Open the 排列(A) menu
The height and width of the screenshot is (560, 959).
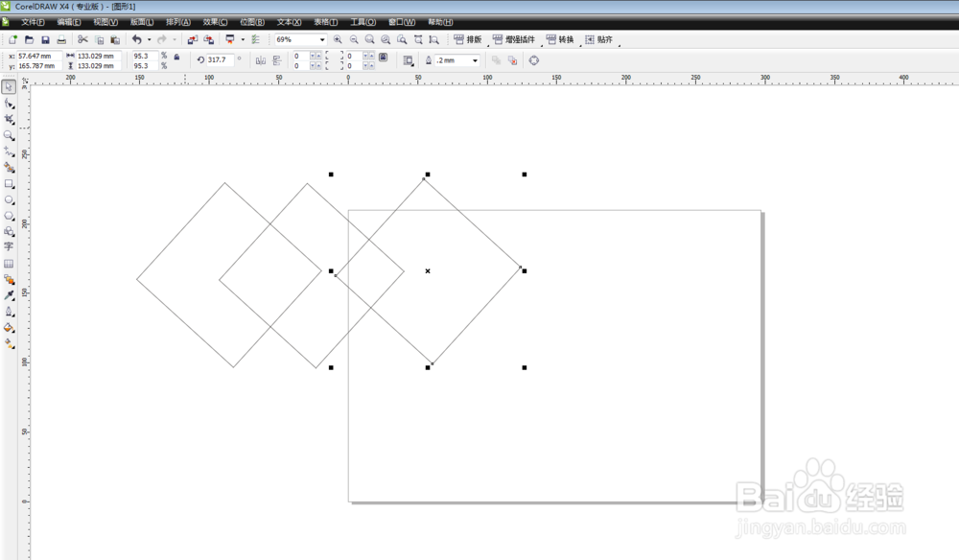click(178, 22)
